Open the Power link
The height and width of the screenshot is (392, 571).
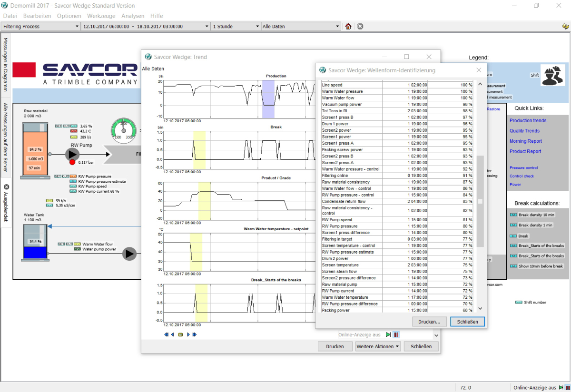(x=515, y=184)
